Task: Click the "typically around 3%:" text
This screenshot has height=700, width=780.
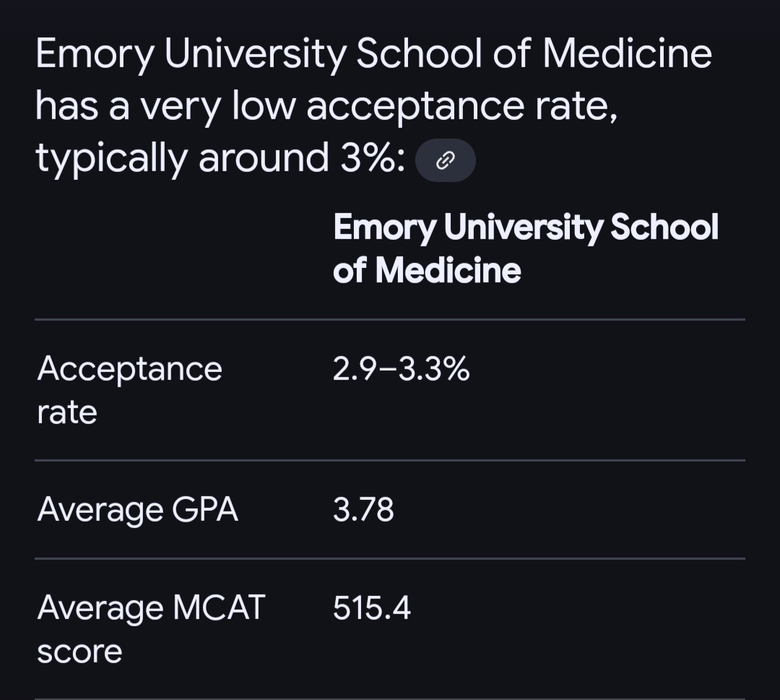Action: pos(220,158)
